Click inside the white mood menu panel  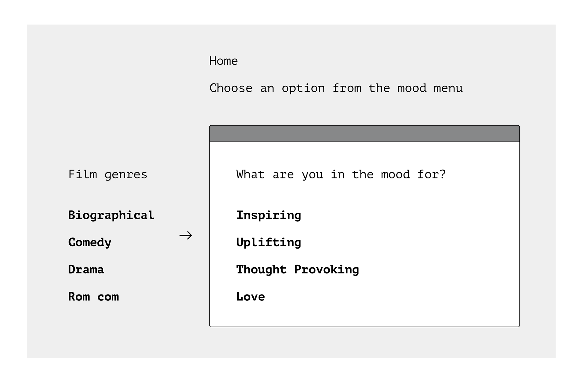click(x=364, y=234)
